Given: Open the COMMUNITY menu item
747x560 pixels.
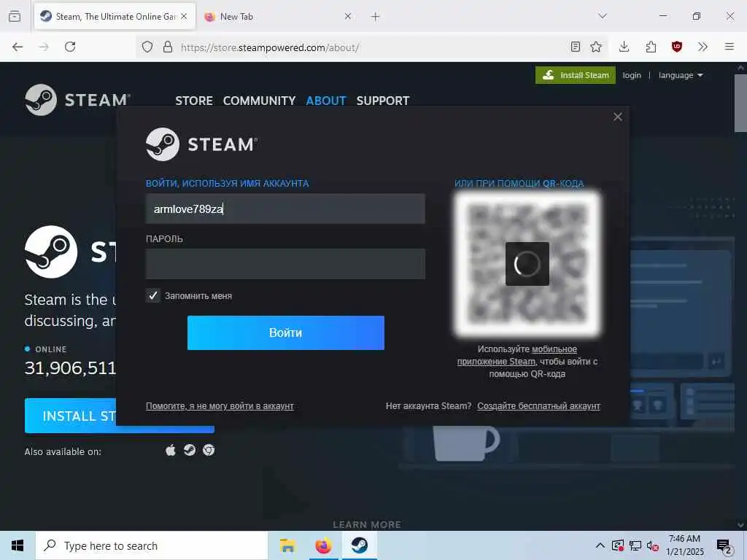Looking at the screenshot, I should coord(259,101).
